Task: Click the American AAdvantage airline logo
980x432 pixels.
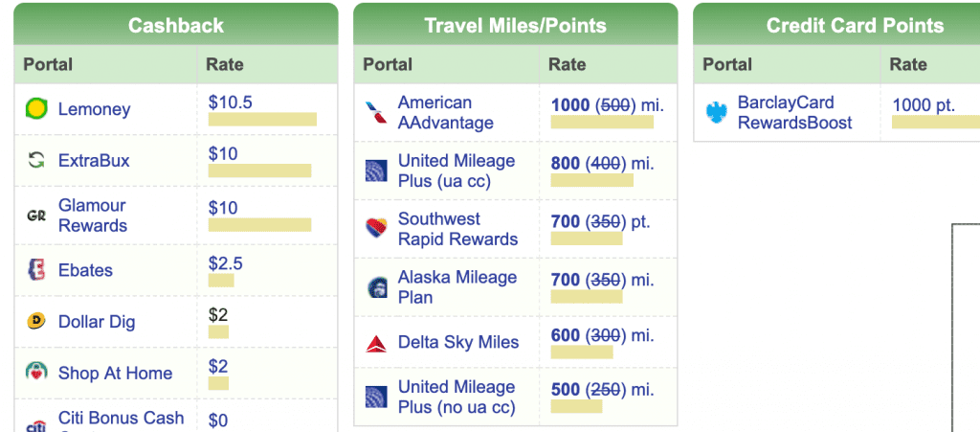Action: [x=375, y=112]
